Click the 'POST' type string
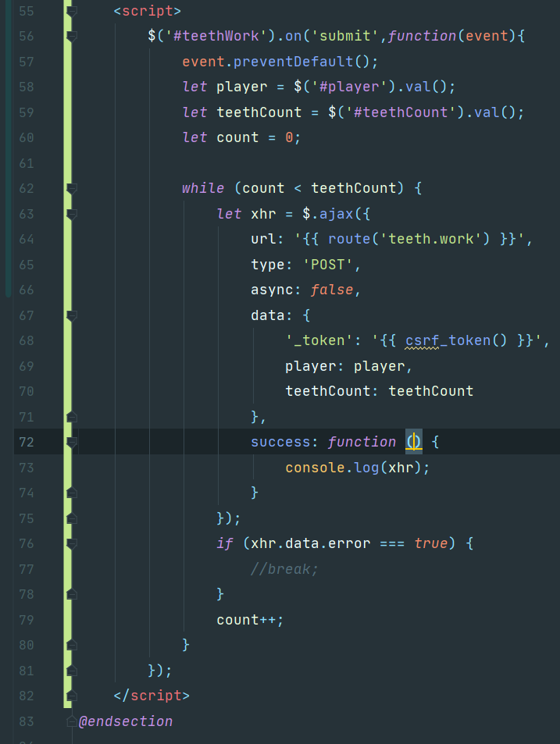560x744 pixels. pos(328,265)
